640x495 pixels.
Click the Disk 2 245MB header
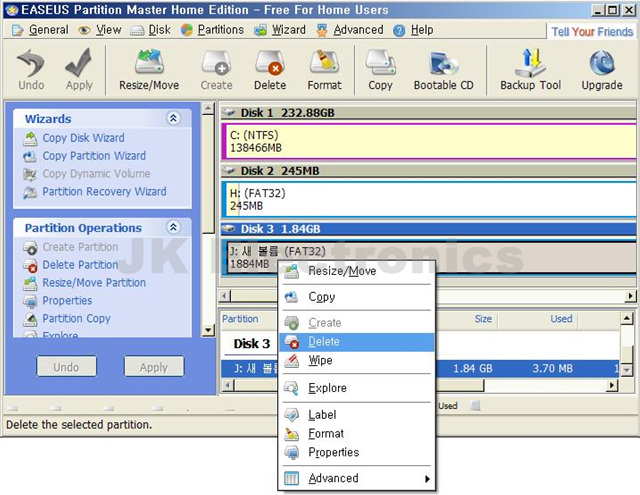[428, 171]
